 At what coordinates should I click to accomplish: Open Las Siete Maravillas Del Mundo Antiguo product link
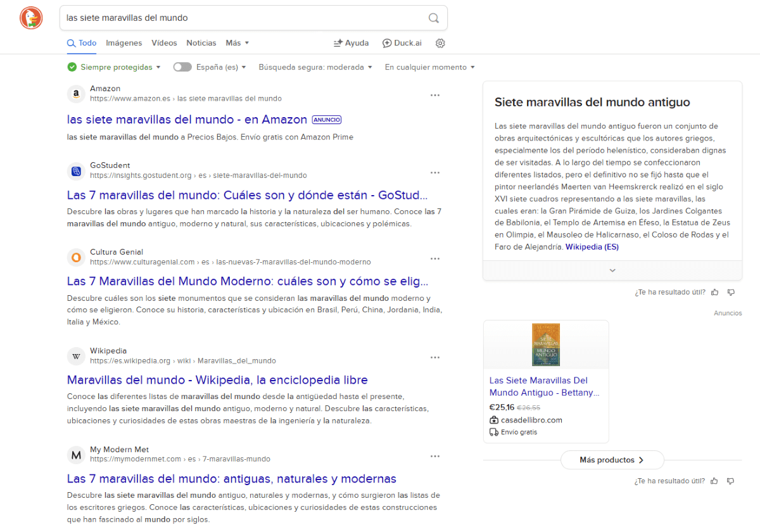[545, 386]
